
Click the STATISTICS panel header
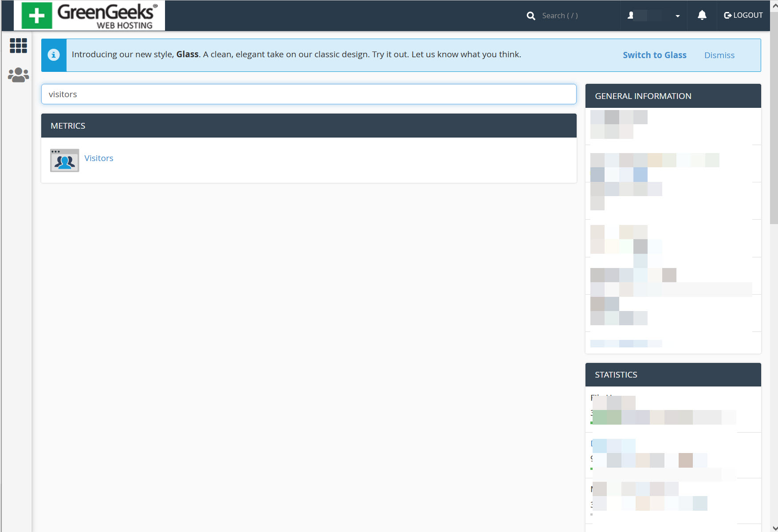tap(616, 374)
